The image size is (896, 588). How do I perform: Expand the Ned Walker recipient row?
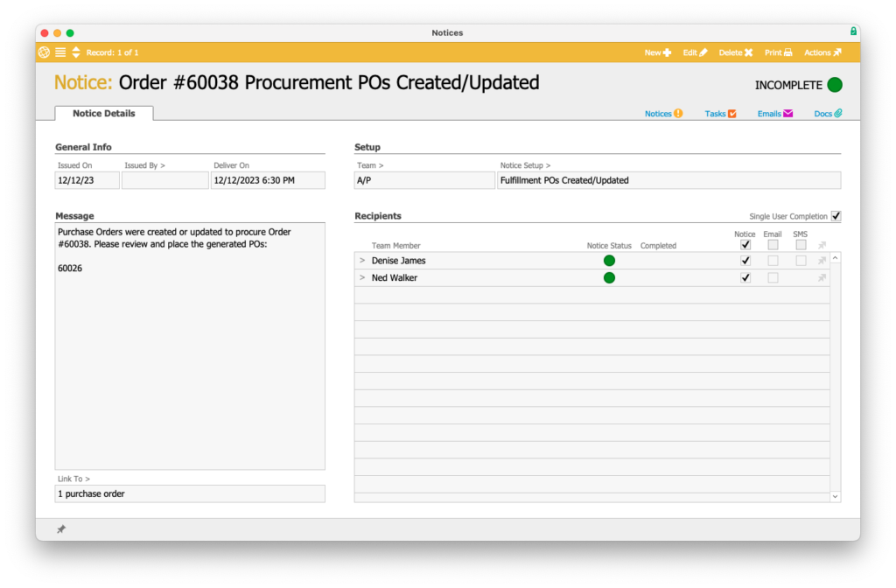click(361, 277)
